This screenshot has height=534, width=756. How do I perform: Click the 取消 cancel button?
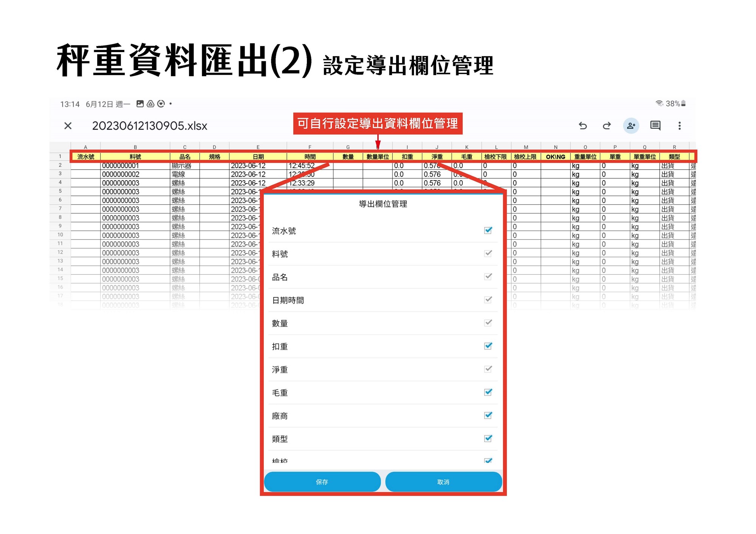pos(443,482)
